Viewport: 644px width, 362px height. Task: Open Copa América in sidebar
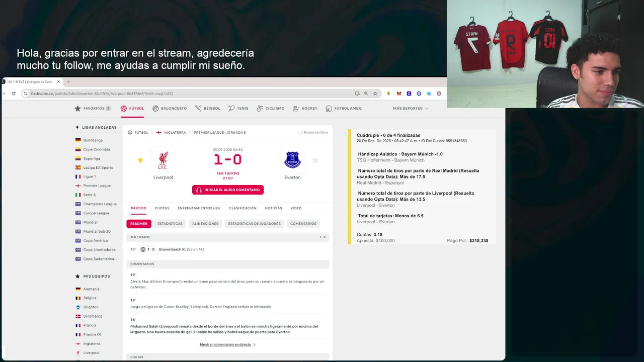coord(95,240)
